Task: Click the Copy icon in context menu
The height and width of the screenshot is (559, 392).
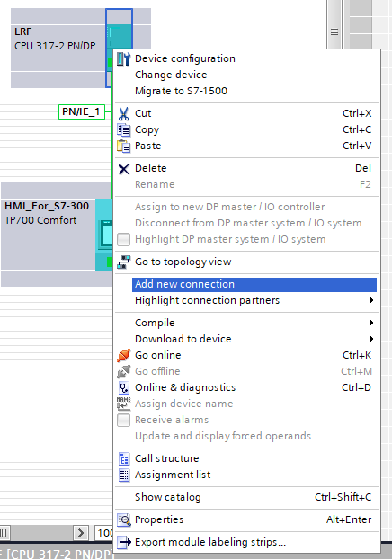Action: tap(123, 129)
